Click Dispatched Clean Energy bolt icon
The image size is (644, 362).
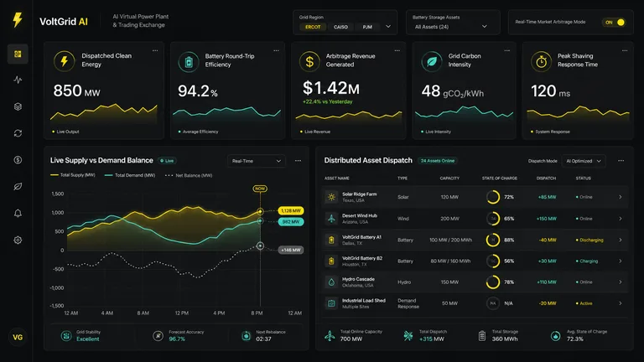tap(64, 60)
